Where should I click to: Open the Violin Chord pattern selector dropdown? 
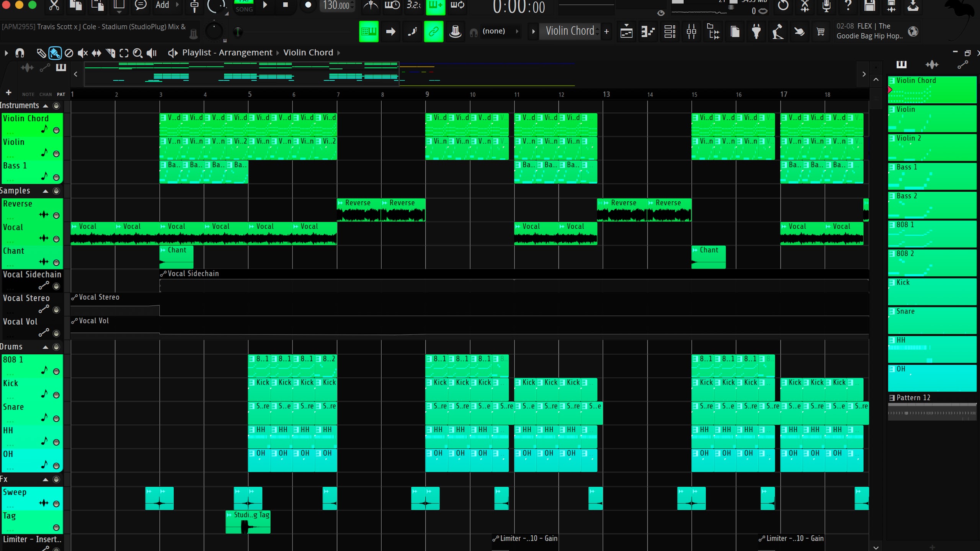[x=570, y=31]
